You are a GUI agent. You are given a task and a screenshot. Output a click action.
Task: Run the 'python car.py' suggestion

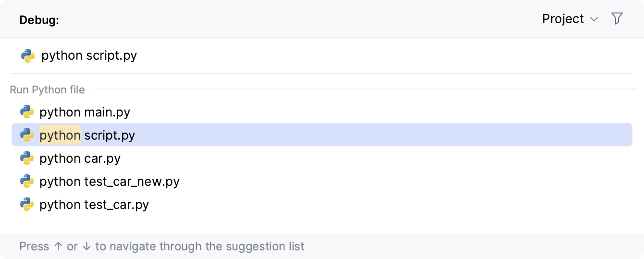(80, 158)
